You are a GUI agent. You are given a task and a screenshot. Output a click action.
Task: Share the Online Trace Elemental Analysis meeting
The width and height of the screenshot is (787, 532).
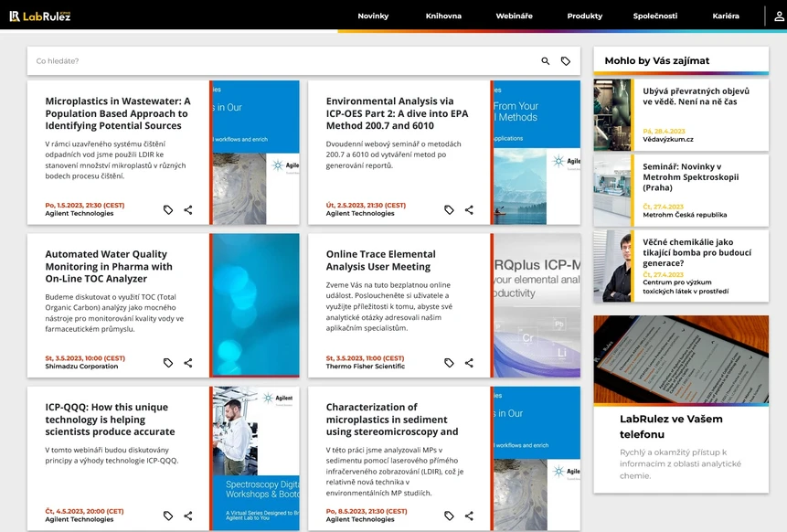(x=469, y=363)
